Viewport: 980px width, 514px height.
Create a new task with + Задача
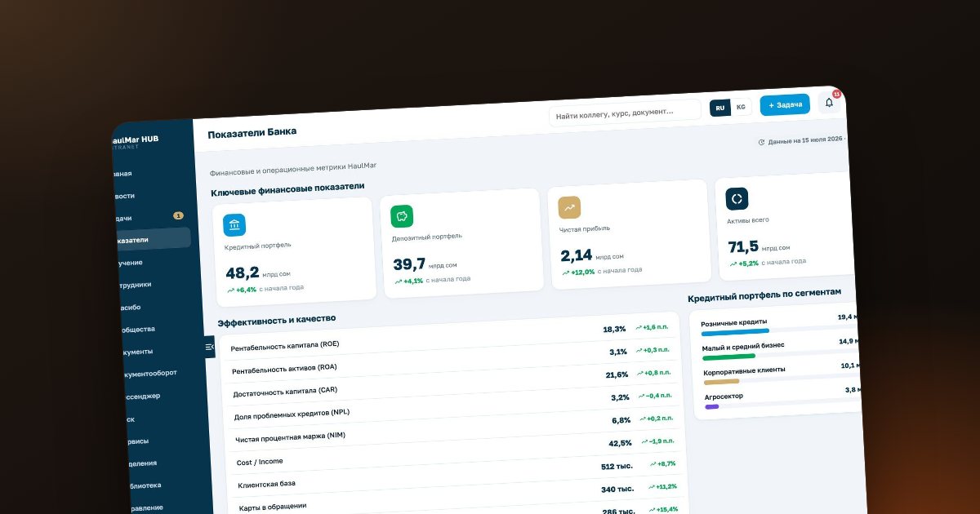point(785,105)
